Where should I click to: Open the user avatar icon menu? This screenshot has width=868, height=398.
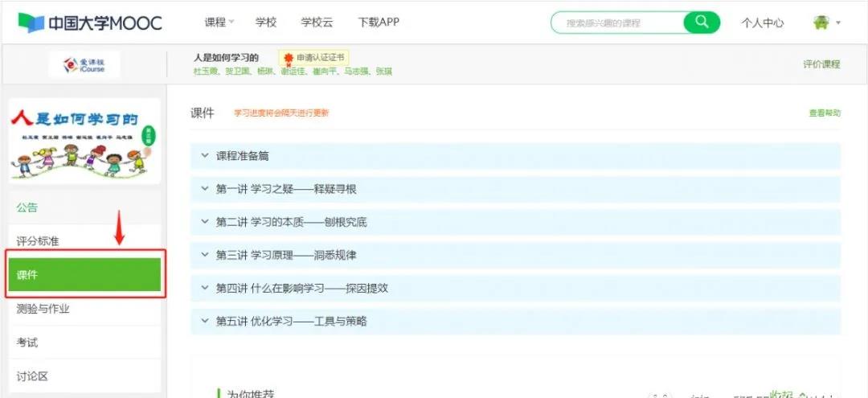pyautogui.click(x=821, y=23)
